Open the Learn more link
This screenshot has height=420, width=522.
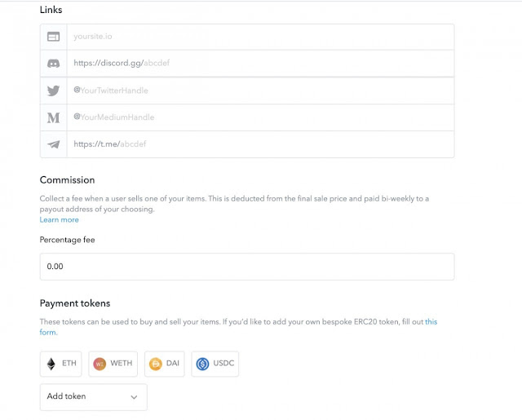[x=60, y=219]
